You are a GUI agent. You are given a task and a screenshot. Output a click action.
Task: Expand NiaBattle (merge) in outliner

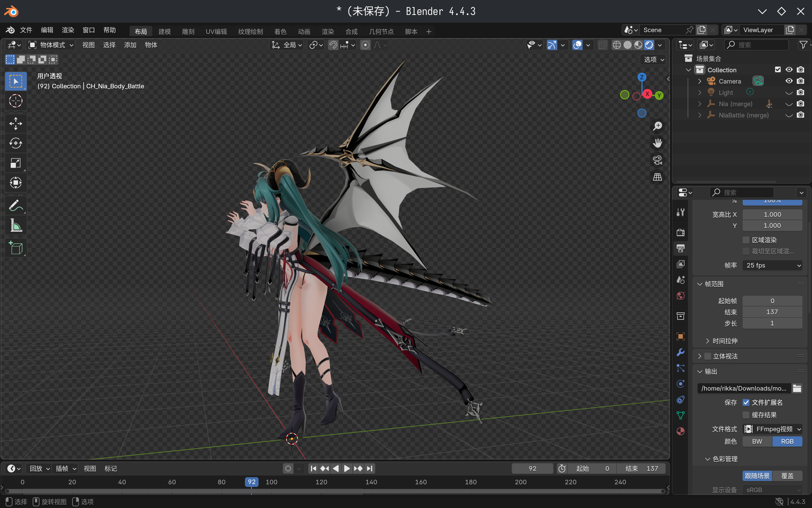pyautogui.click(x=700, y=115)
